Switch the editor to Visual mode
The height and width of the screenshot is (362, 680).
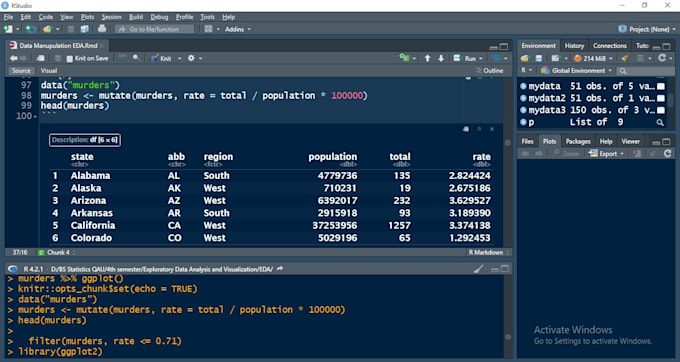[49, 71]
